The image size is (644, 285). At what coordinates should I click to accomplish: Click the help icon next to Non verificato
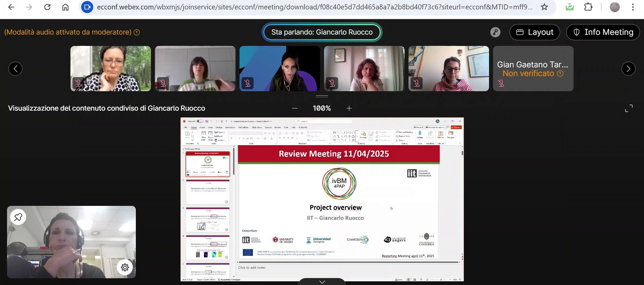coord(560,73)
